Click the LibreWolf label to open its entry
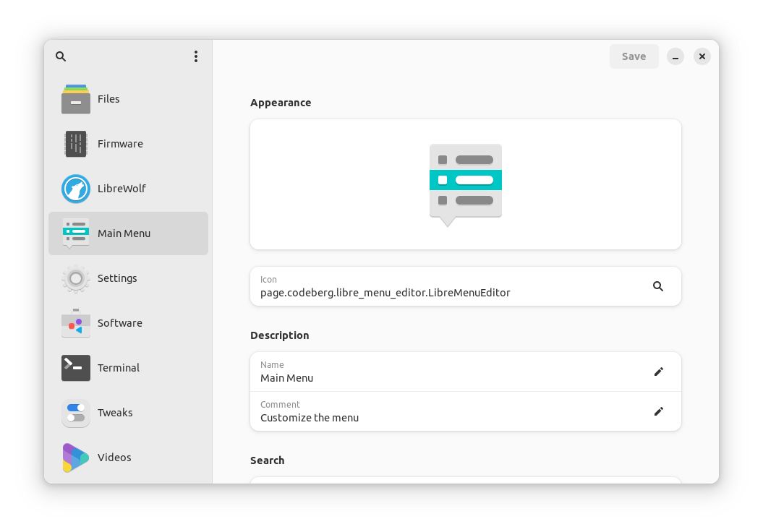Viewport: 763px width, 532px height. click(x=122, y=189)
